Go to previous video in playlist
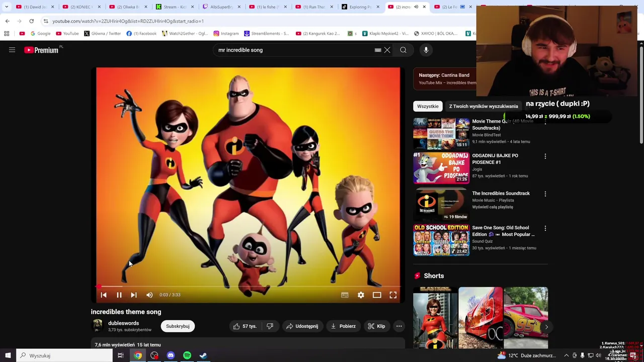 click(x=103, y=295)
